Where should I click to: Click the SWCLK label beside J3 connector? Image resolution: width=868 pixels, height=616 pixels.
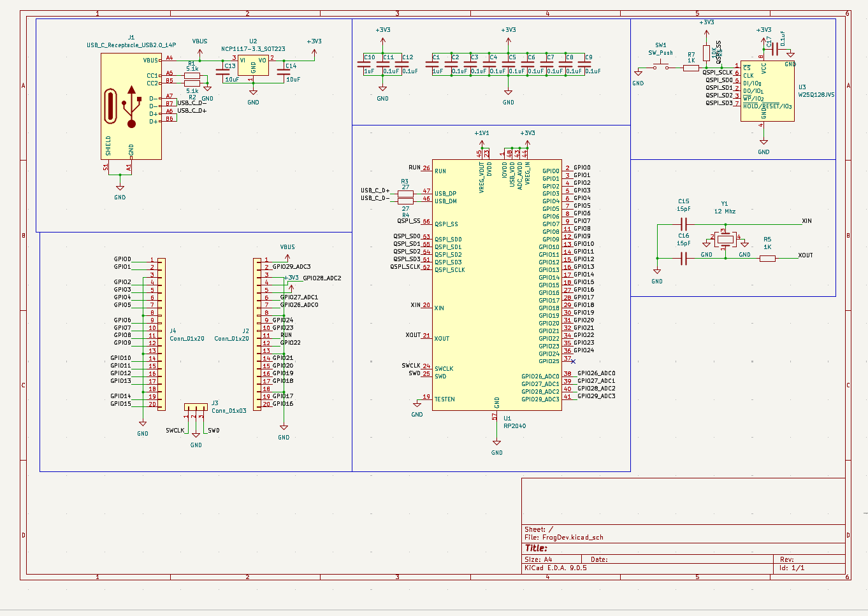[x=174, y=431]
